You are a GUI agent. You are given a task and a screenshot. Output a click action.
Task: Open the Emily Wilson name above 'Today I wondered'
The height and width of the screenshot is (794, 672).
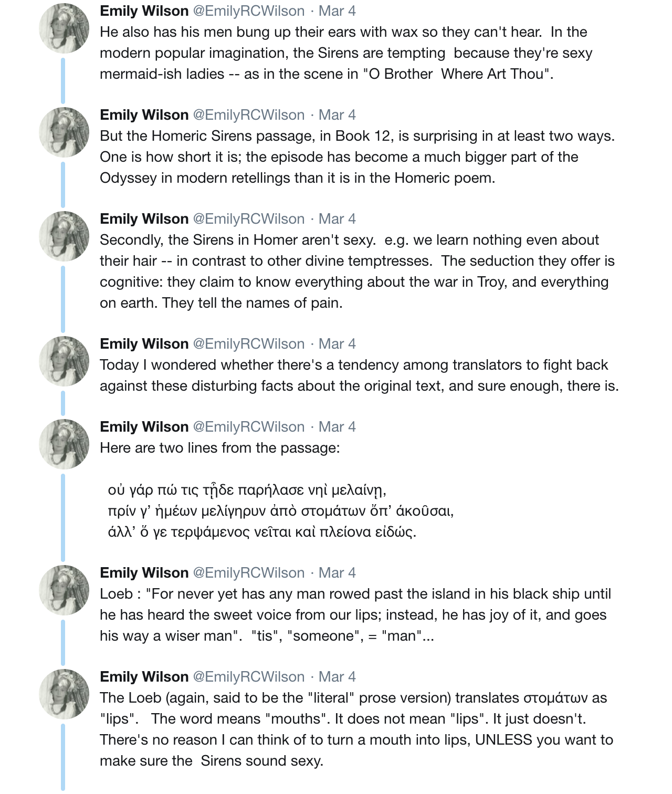(x=144, y=344)
